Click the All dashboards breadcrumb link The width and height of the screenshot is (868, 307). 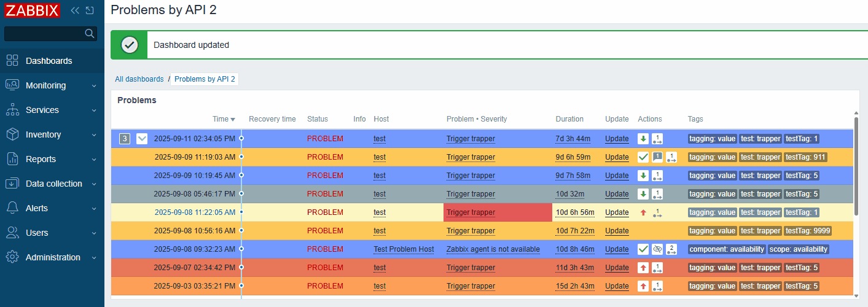[x=139, y=79]
